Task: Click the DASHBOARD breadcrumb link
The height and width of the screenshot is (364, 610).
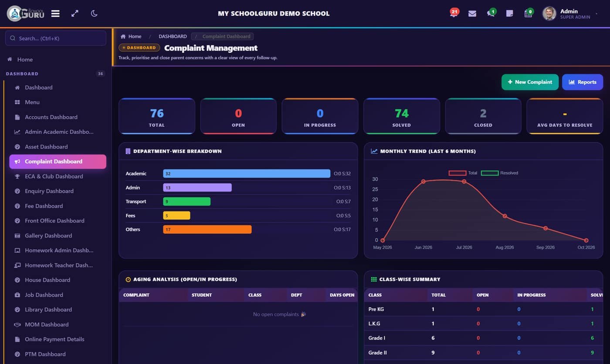Action: (x=173, y=37)
